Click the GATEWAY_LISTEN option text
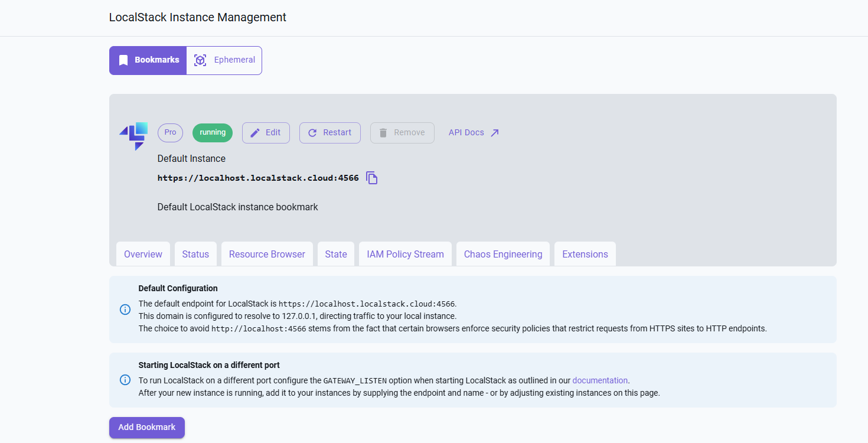The height and width of the screenshot is (443, 868). coord(355,381)
